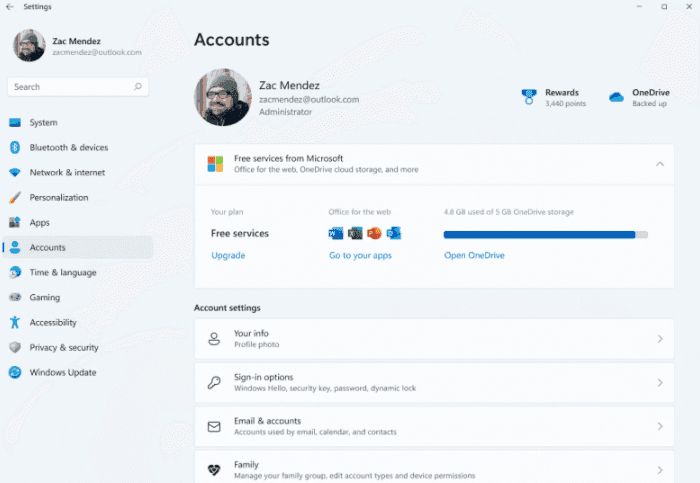
Task: Click the Microsoft four-color logo icon
Action: pos(215,164)
